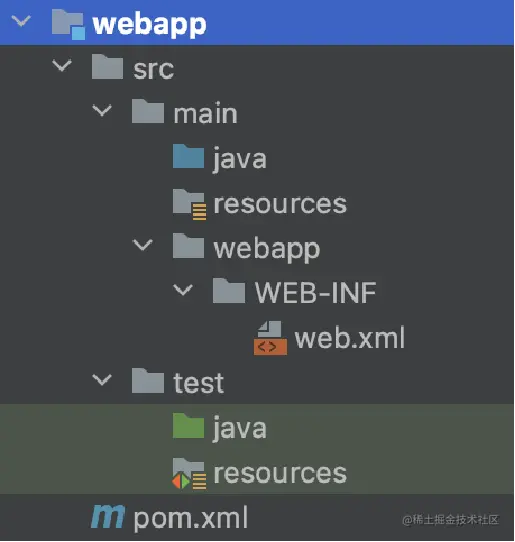This screenshot has width=515, height=542.
Task: Click the test resources folder icon
Action: click(189, 474)
